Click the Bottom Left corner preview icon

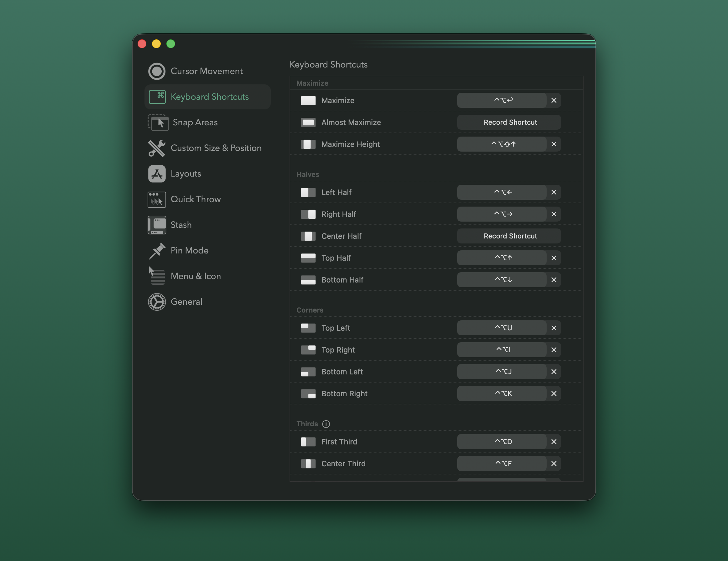308,372
